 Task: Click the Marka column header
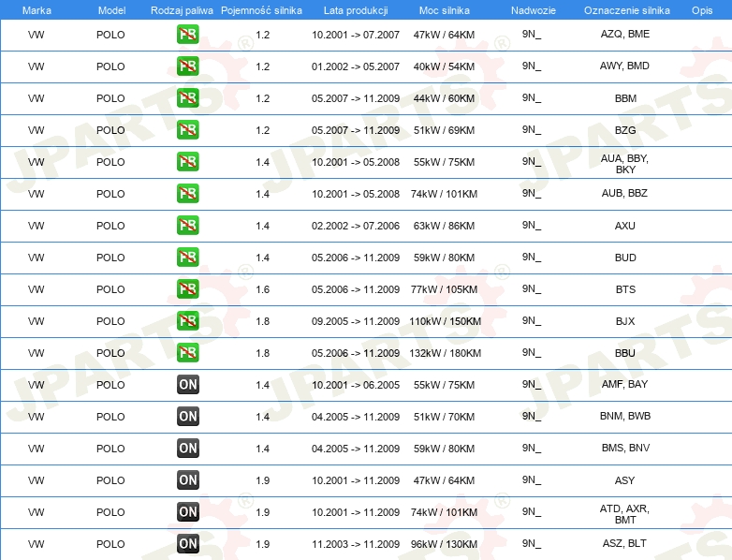(x=37, y=10)
